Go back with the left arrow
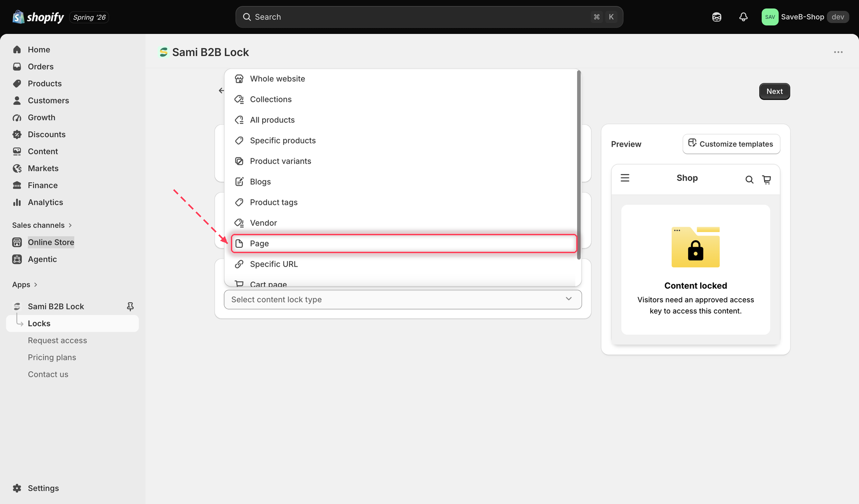This screenshot has width=859, height=504. point(221,90)
